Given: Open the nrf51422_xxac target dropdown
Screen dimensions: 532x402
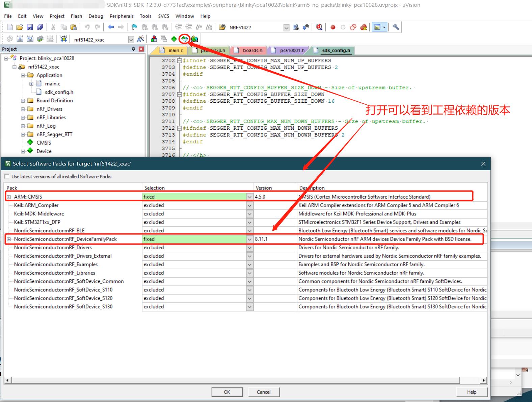Looking at the screenshot, I should 131,40.
